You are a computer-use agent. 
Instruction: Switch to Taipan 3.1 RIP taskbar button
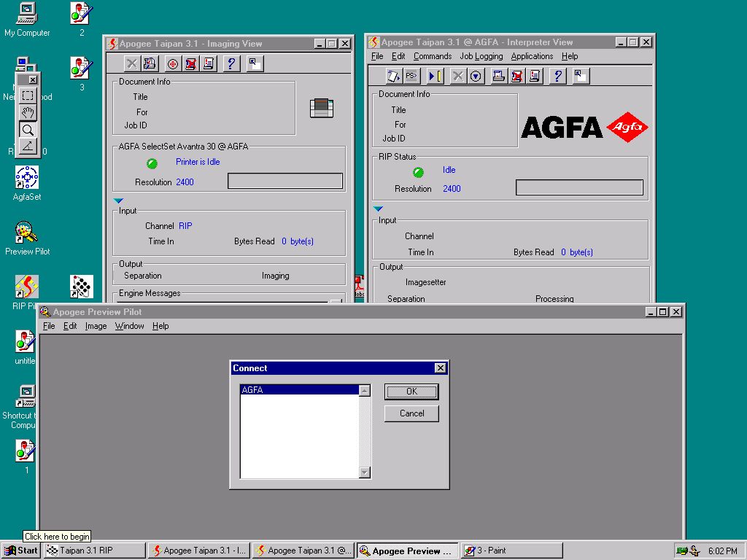pos(94,551)
